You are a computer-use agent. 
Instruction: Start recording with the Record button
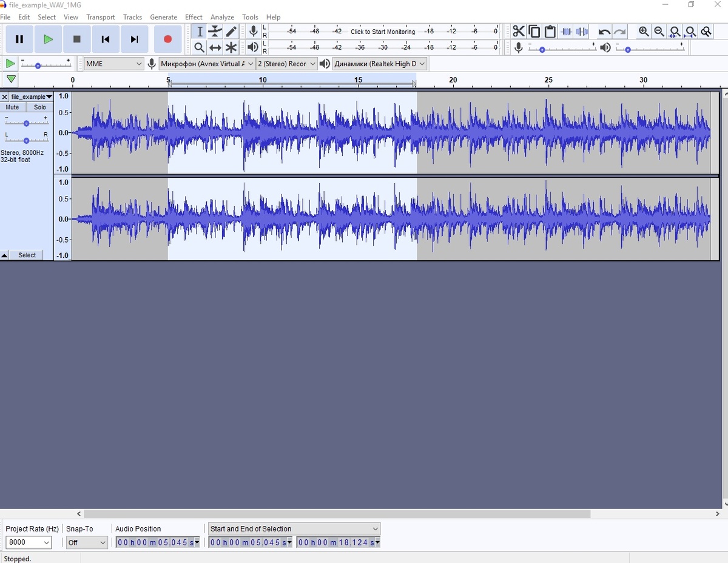tap(167, 39)
